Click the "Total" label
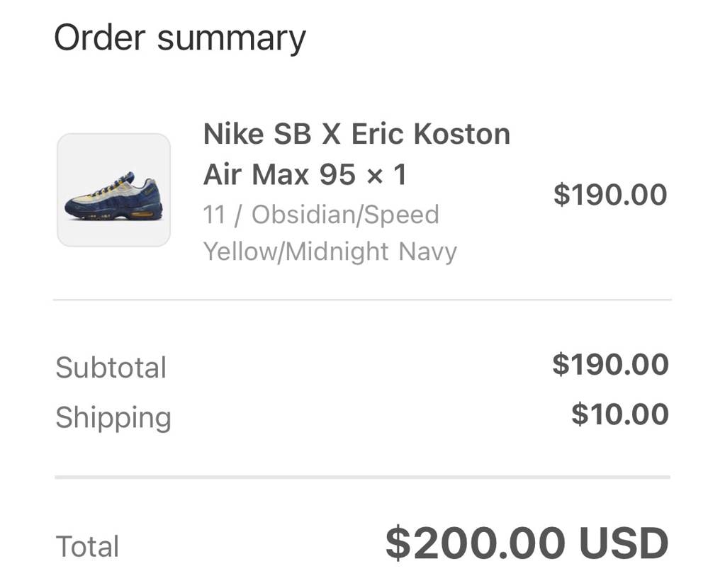725x588 pixels. pyautogui.click(x=87, y=546)
